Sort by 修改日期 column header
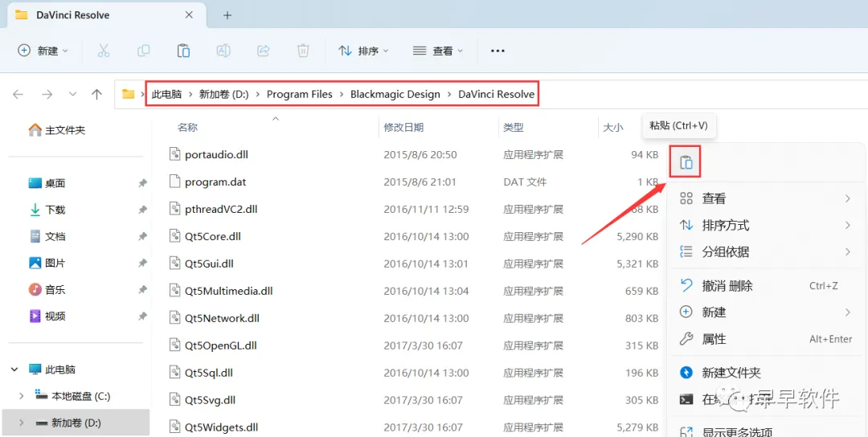This screenshot has width=868, height=437. tap(403, 127)
